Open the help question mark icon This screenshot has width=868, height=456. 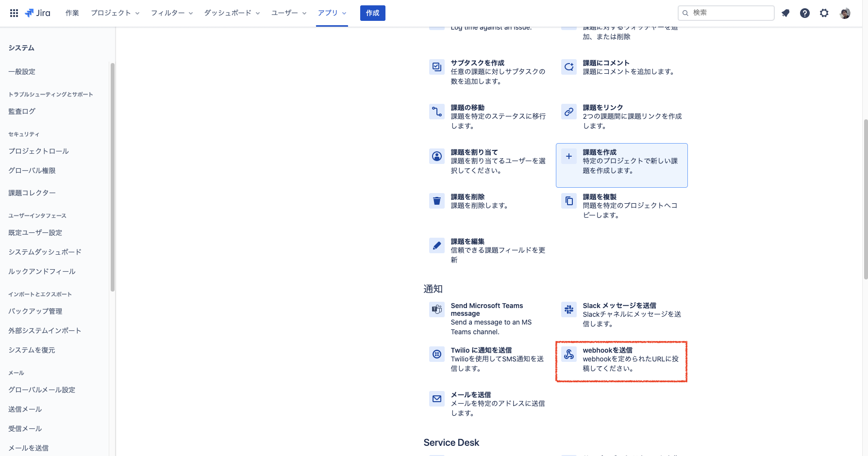805,13
